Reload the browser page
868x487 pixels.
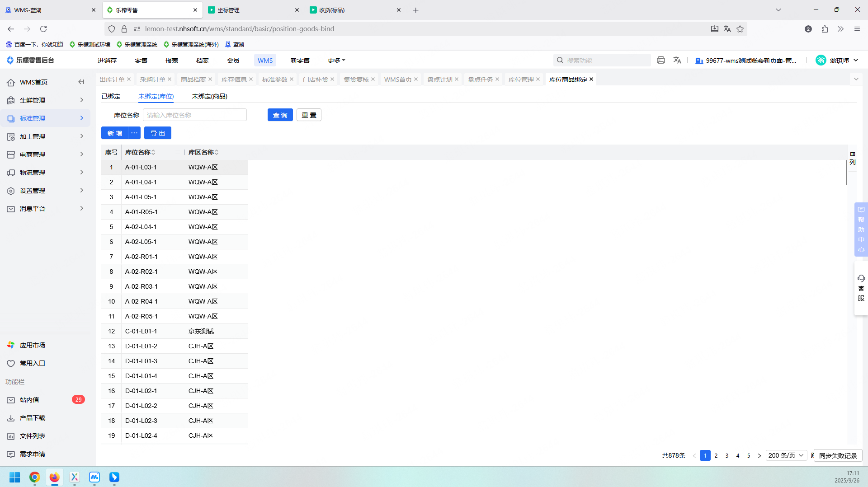(x=43, y=29)
